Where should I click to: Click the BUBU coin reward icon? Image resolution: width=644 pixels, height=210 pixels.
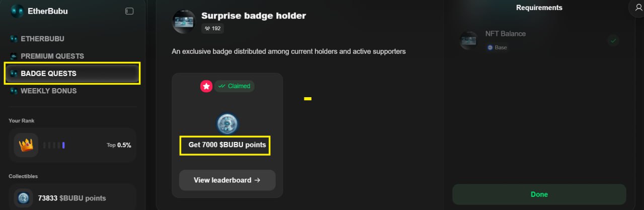tap(227, 123)
